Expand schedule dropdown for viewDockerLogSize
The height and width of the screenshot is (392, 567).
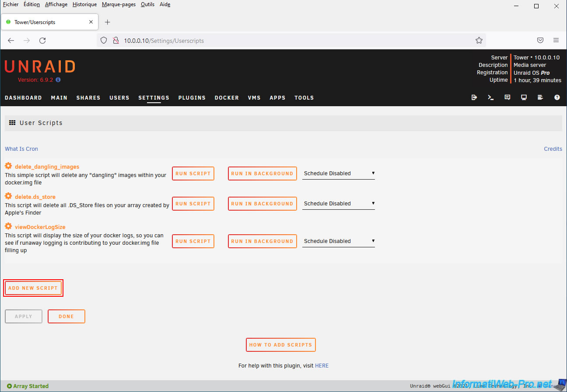[339, 241]
